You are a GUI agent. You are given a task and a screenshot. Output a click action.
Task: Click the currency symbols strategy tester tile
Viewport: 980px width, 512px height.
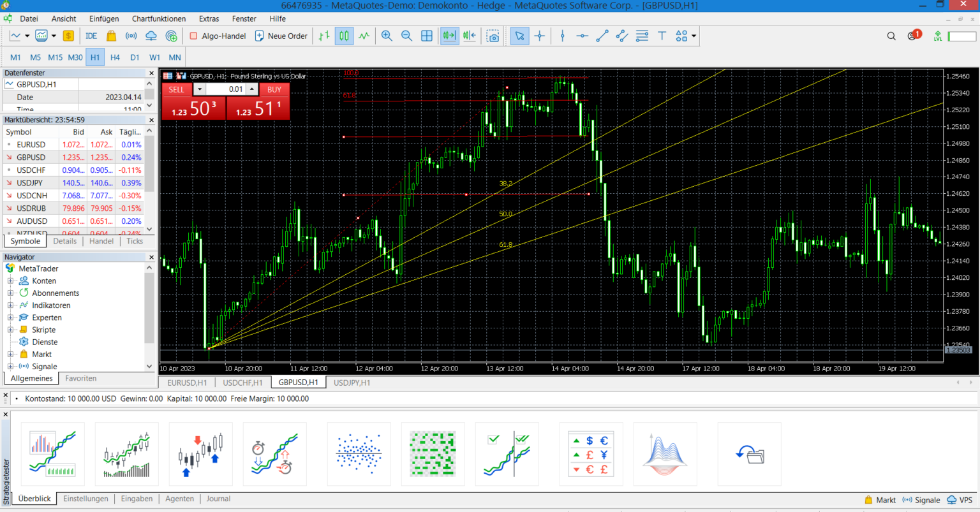[x=591, y=454]
